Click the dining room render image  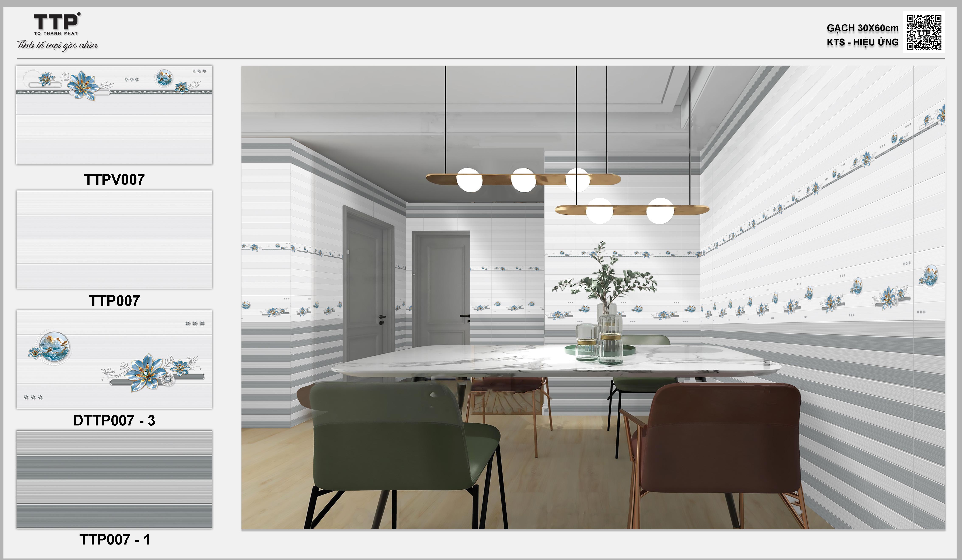click(593, 297)
